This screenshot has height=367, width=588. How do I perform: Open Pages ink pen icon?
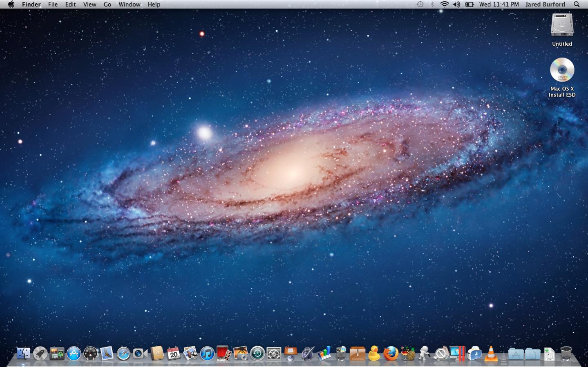coord(307,353)
